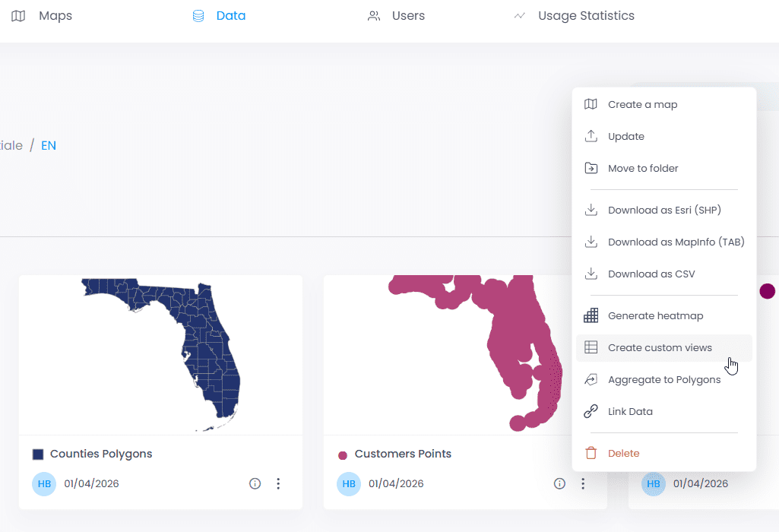
Task: Click the Link Data chain icon
Action: tap(591, 411)
